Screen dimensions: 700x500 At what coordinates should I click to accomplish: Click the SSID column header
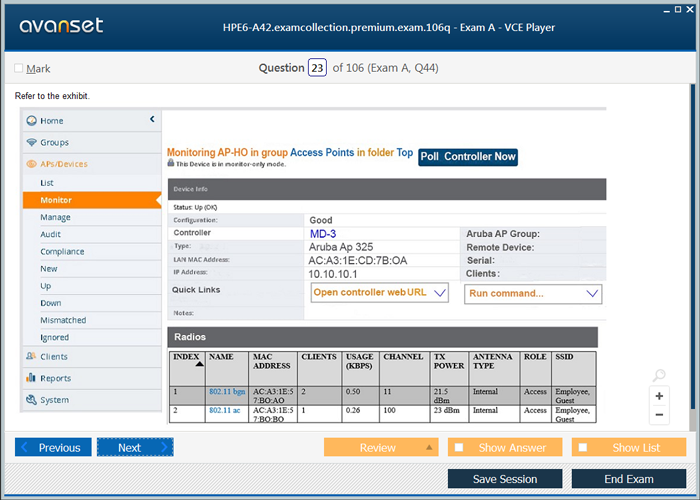(x=574, y=369)
